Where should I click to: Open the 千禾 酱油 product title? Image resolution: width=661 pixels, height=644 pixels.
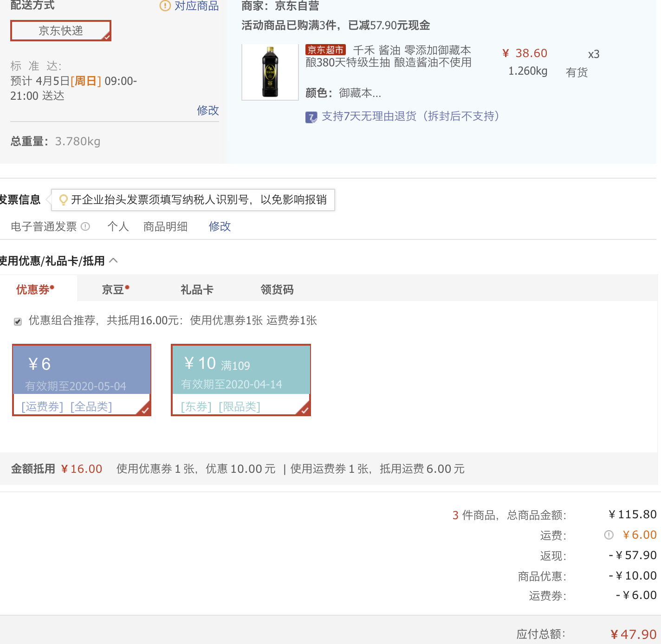pos(389,56)
